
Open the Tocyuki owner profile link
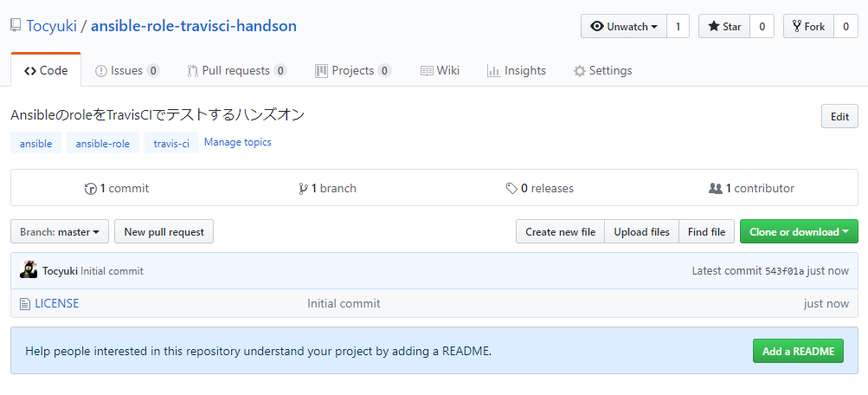tap(51, 26)
